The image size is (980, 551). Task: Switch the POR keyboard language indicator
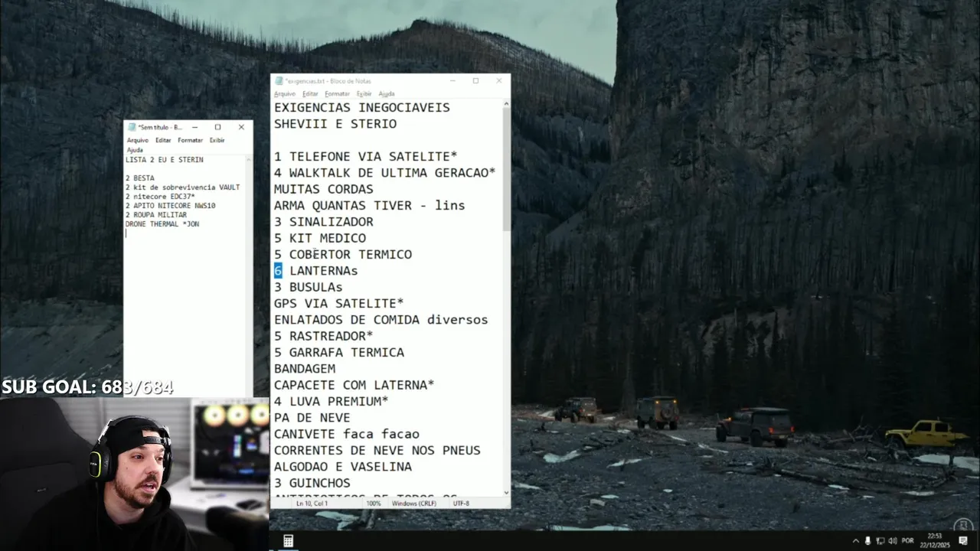pyautogui.click(x=907, y=541)
